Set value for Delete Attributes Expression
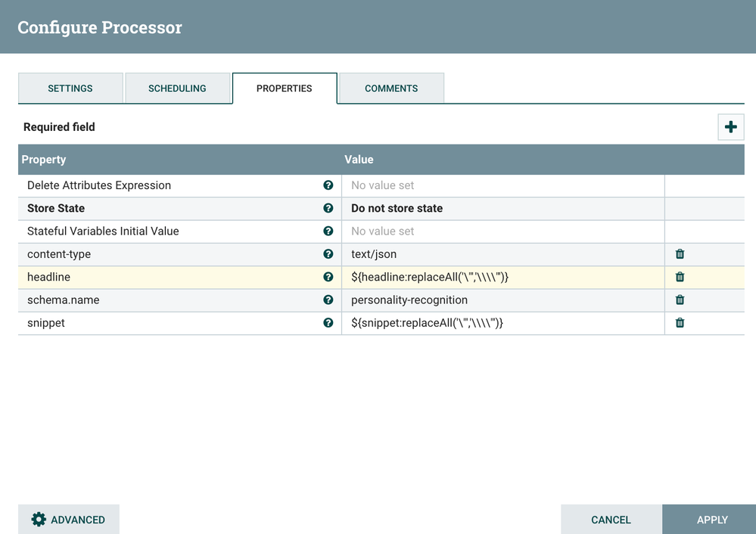The height and width of the screenshot is (534, 756). coord(502,185)
